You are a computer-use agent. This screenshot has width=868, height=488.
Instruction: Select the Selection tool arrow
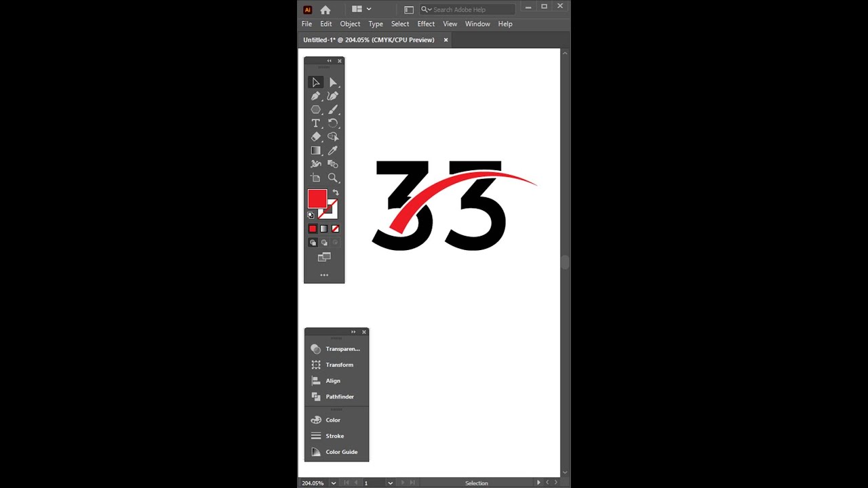316,82
